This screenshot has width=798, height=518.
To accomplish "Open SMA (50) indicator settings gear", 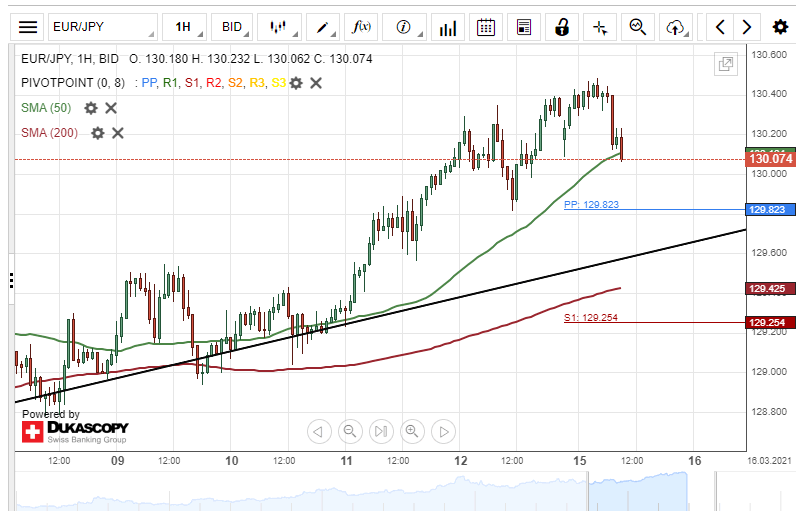I will (x=91, y=108).
